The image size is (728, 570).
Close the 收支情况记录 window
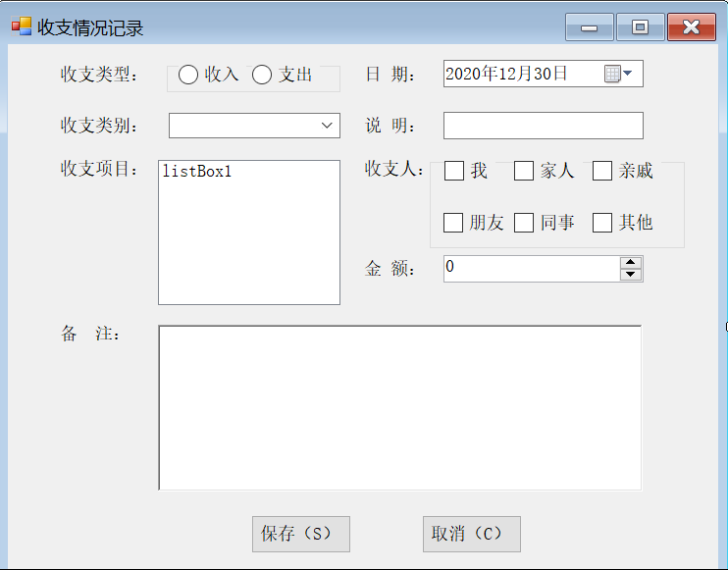692,27
